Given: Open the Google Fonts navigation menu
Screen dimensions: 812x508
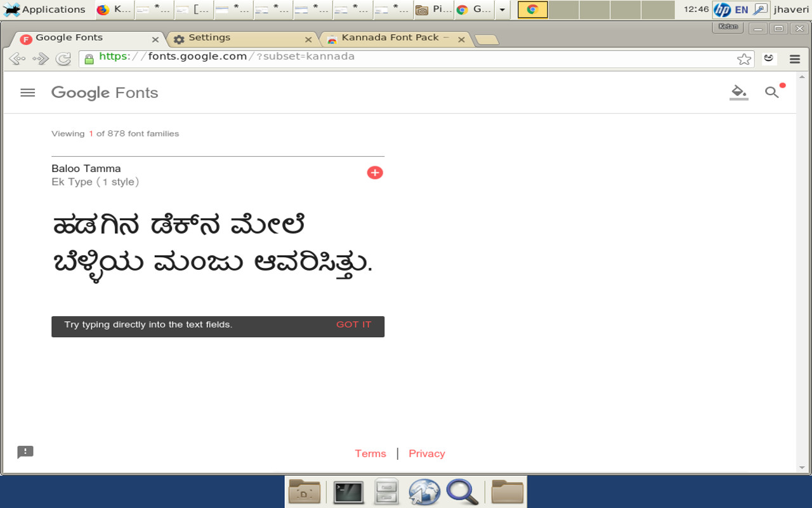Looking at the screenshot, I should (27, 92).
